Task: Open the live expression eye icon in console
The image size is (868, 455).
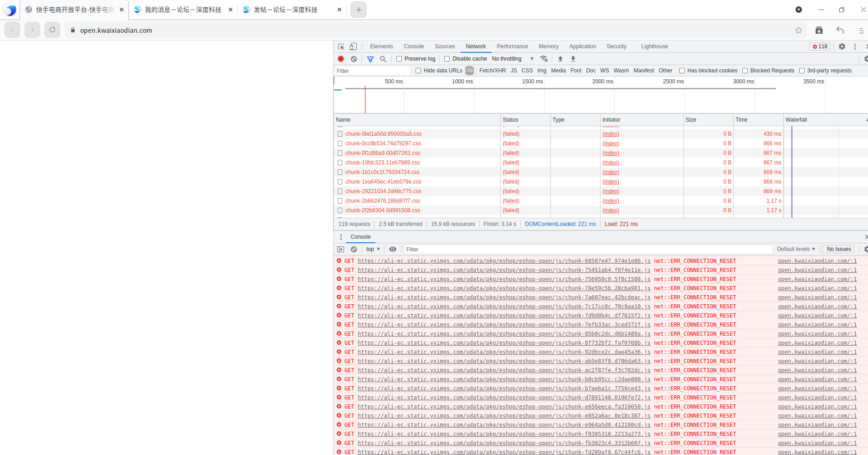Action: (x=392, y=249)
